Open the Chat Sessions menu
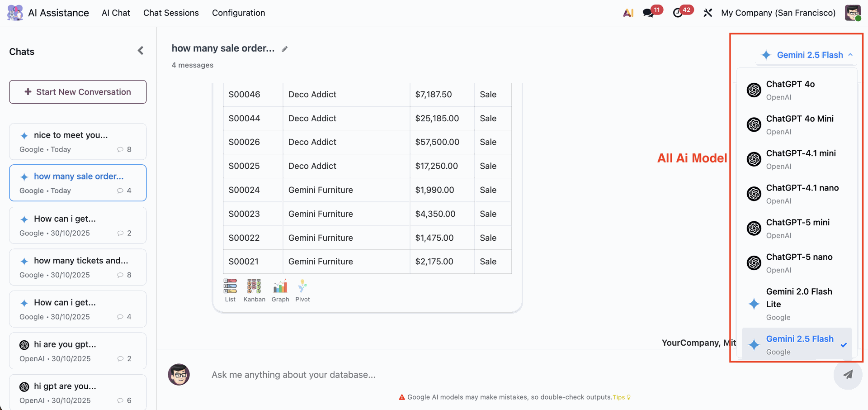The height and width of the screenshot is (410, 868). (171, 13)
